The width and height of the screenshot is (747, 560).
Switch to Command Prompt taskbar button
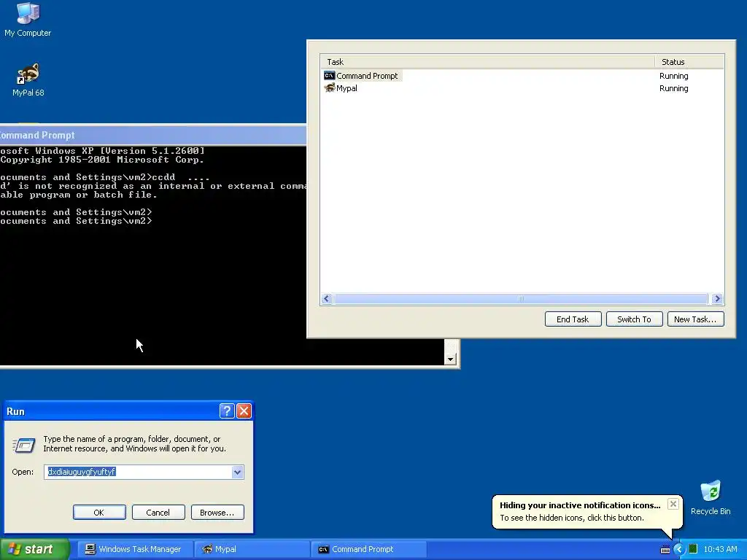(x=368, y=549)
